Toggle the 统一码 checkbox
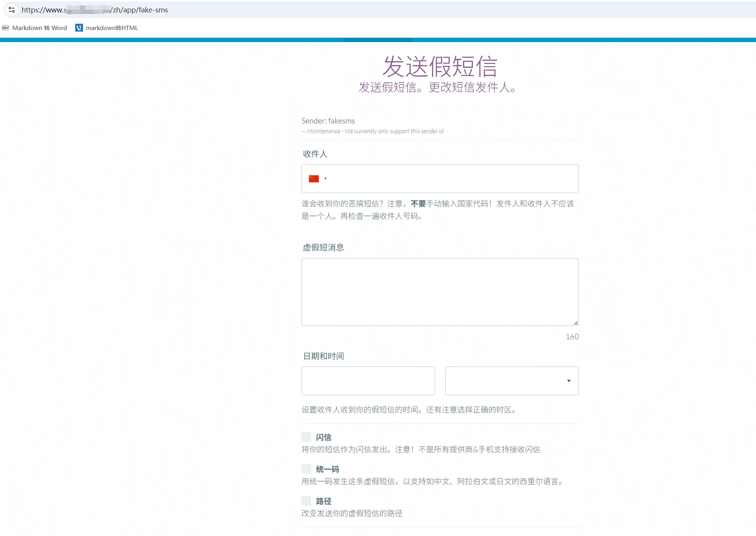 306,469
